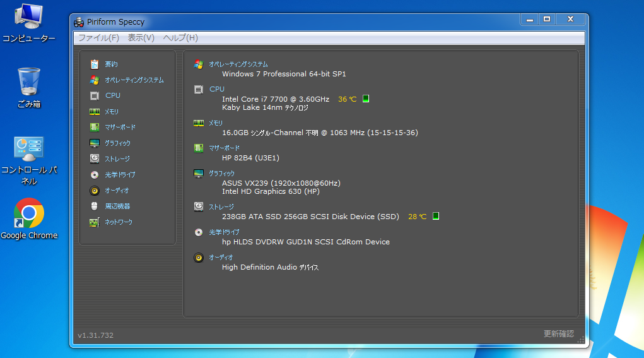Open 要約 section label in sidebar
Screen dimensions: 644x358
(x=111, y=64)
